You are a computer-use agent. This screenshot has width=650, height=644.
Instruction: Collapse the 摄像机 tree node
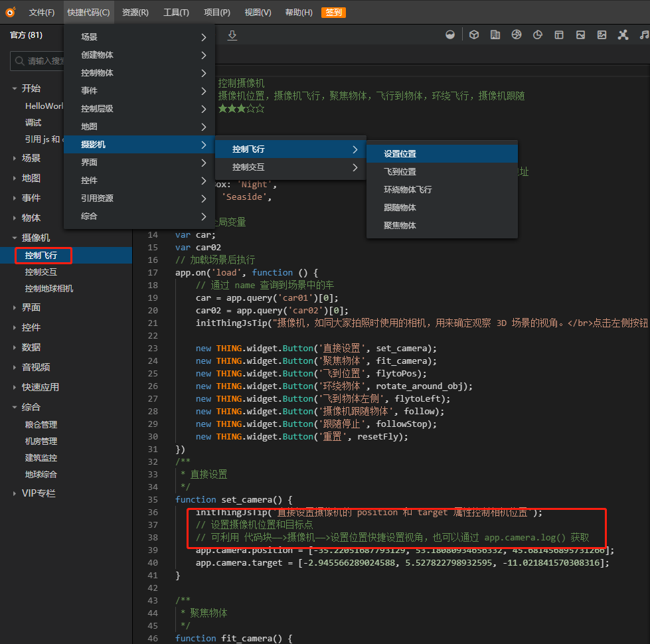[15, 238]
